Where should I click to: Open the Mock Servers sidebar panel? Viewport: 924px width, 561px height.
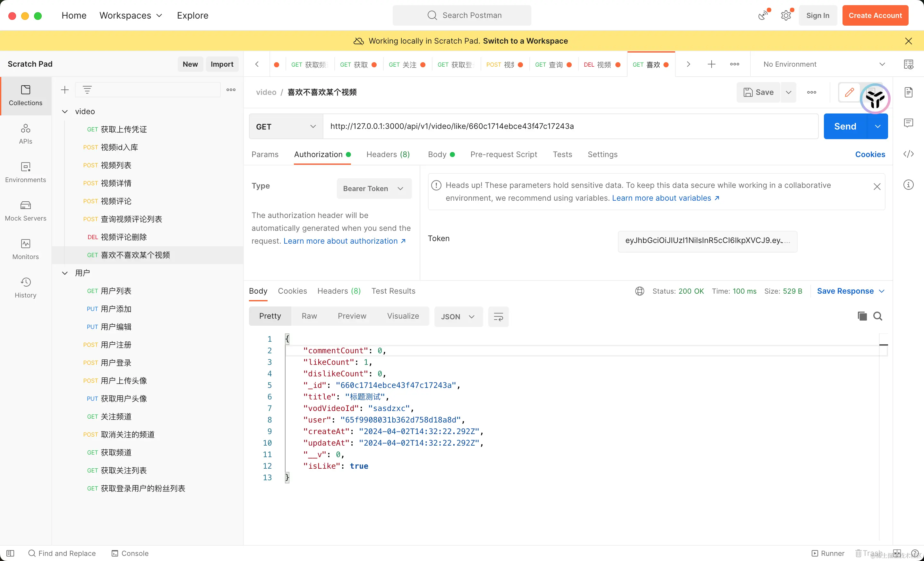[25, 211]
